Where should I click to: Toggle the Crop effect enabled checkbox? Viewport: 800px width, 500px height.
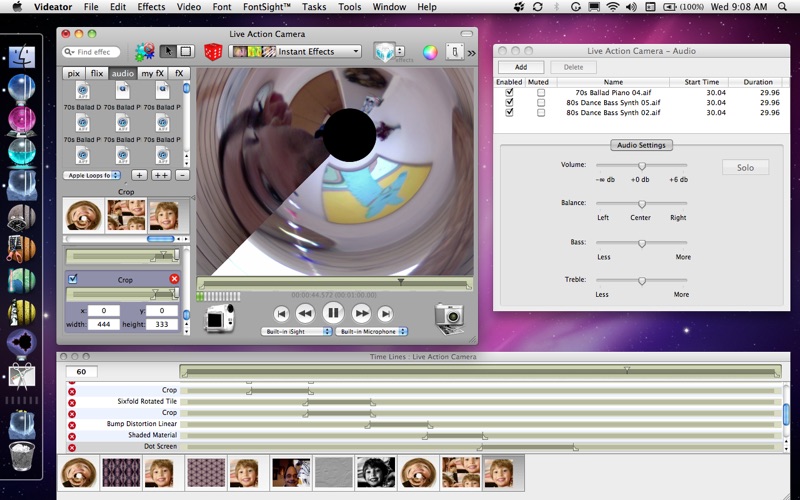coord(72,279)
